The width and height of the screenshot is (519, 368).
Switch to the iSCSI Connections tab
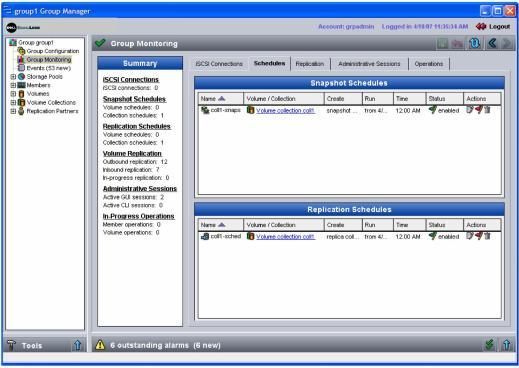coord(219,64)
